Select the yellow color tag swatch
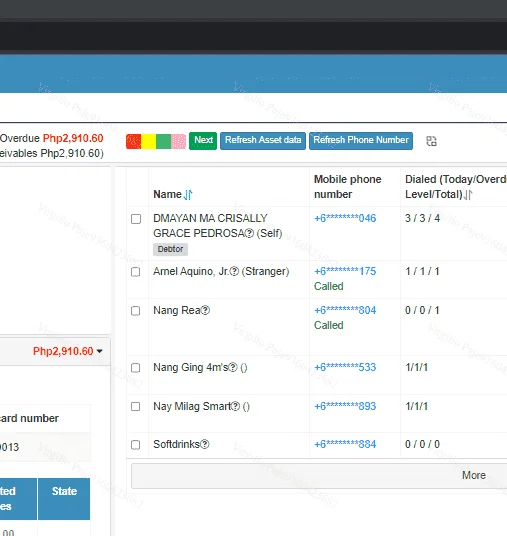Viewport: 507px width, 536px height. pyautogui.click(x=148, y=142)
